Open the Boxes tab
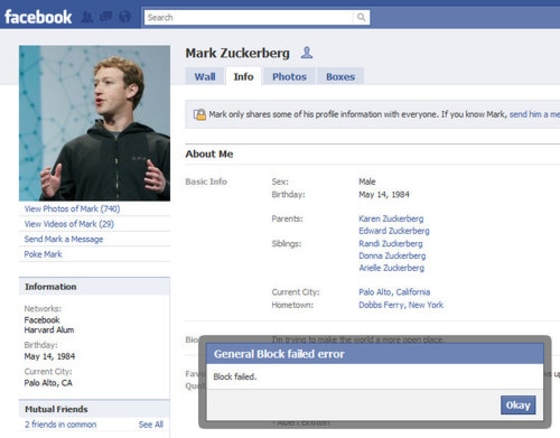 click(340, 76)
